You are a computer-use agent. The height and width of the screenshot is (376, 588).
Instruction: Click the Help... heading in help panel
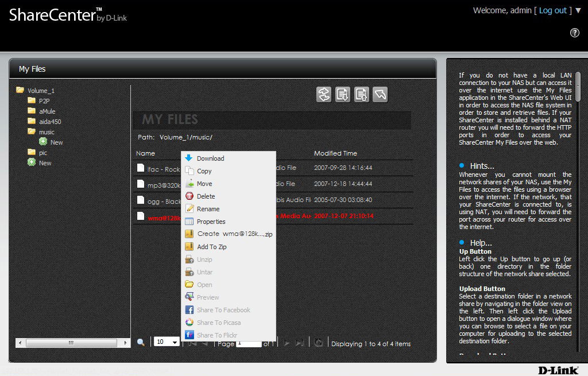coord(481,243)
